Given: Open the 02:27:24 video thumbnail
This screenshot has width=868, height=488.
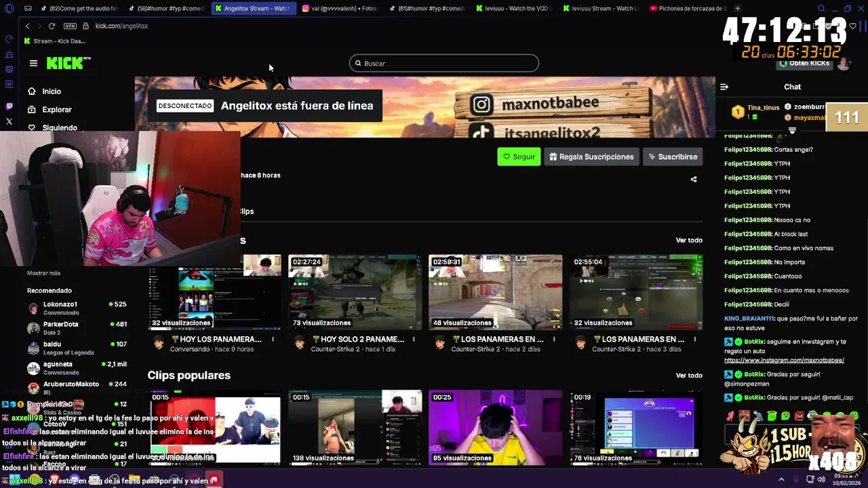Looking at the screenshot, I should point(355,292).
